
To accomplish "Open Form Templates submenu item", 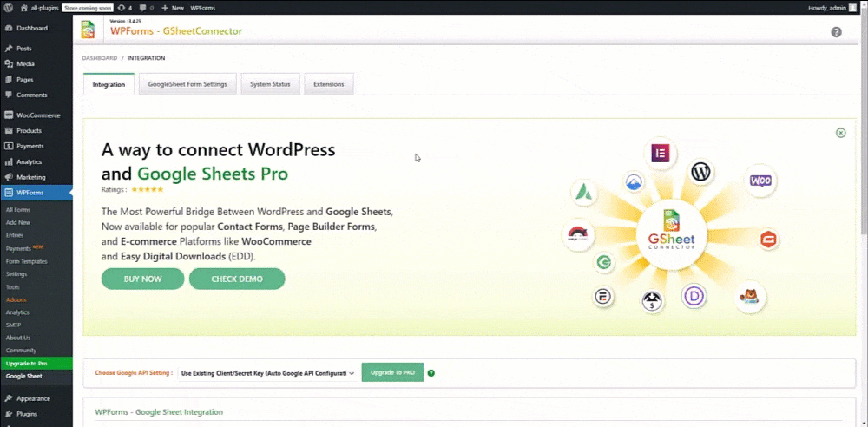I will click(27, 261).
